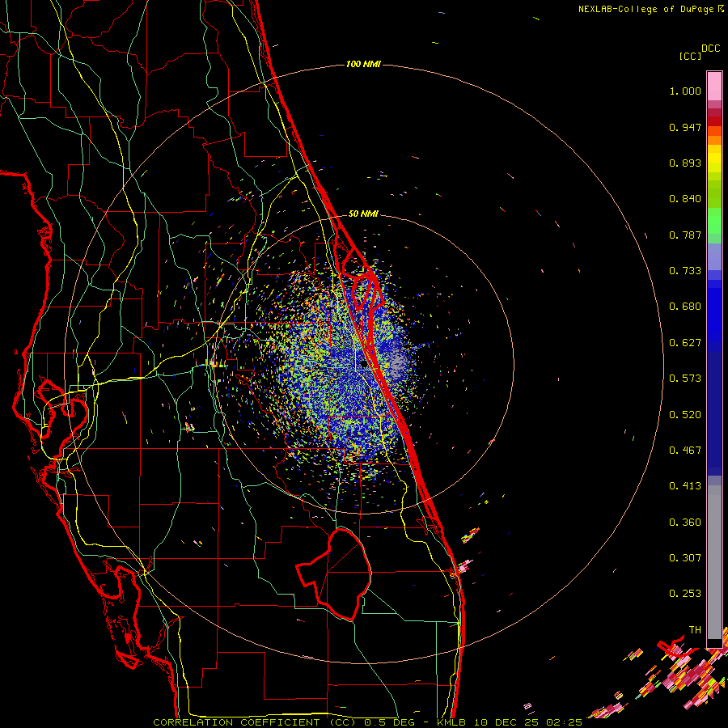Select the 0.680 scale value
The width and height of the screenshot is (728, 728).
click(685, 307)
